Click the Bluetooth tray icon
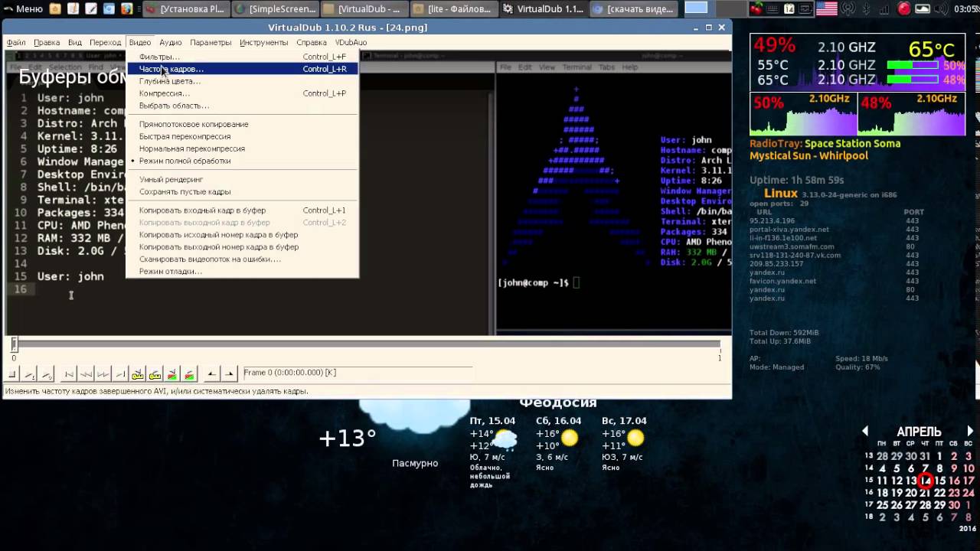This screenshot has height=551, width=980. click(x=867, y=9)
